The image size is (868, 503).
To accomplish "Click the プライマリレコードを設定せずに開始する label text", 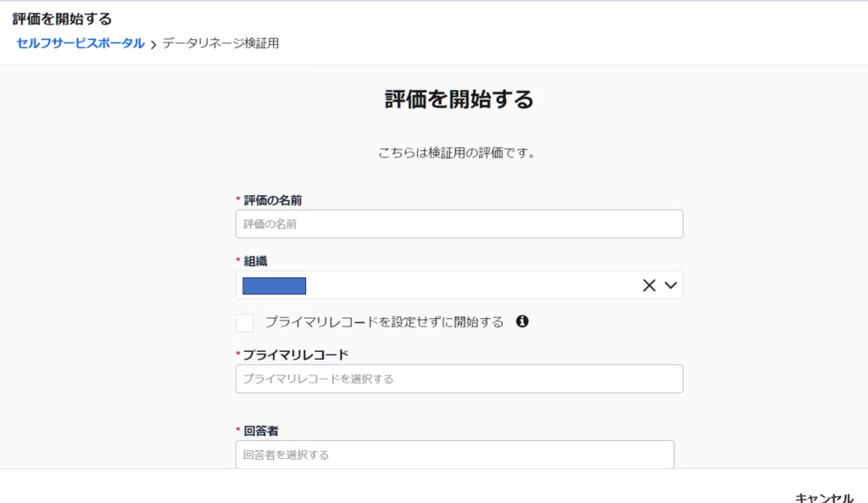I will (x=384, y=322).
